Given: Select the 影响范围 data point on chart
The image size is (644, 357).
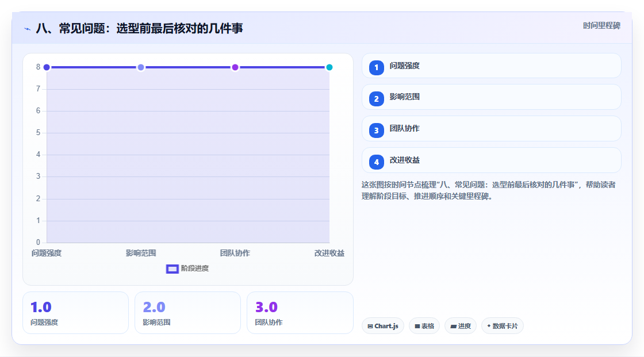Looking at the screenshot, I should coord(141,67).
